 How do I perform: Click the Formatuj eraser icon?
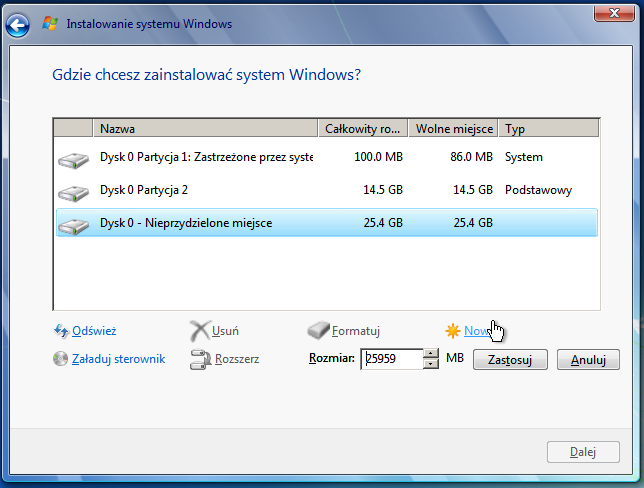pyautogui.click(x=318, y=330)
